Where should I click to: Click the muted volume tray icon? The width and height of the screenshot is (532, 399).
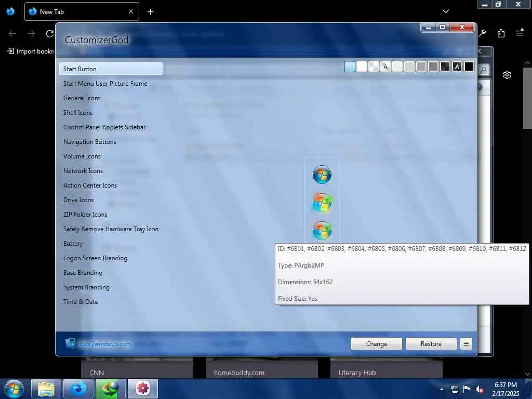coord(480,389)
